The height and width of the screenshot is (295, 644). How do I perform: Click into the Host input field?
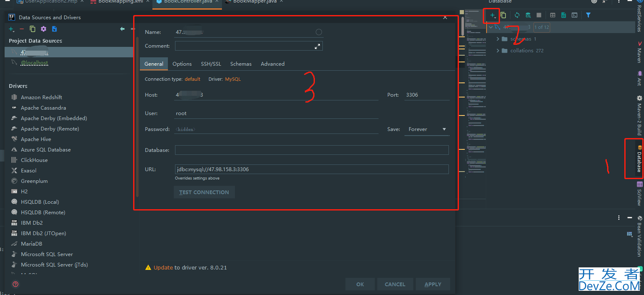click(x=276, y=95)
